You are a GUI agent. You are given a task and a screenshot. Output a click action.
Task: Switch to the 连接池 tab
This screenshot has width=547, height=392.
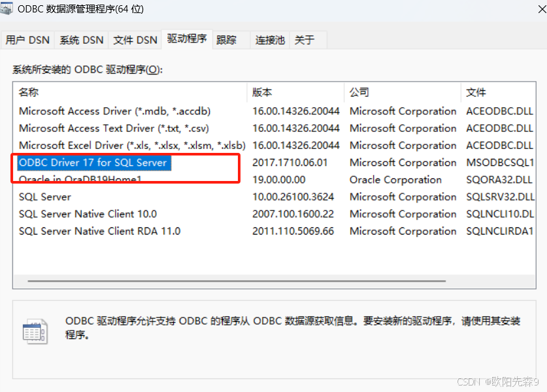pos(270,40)
